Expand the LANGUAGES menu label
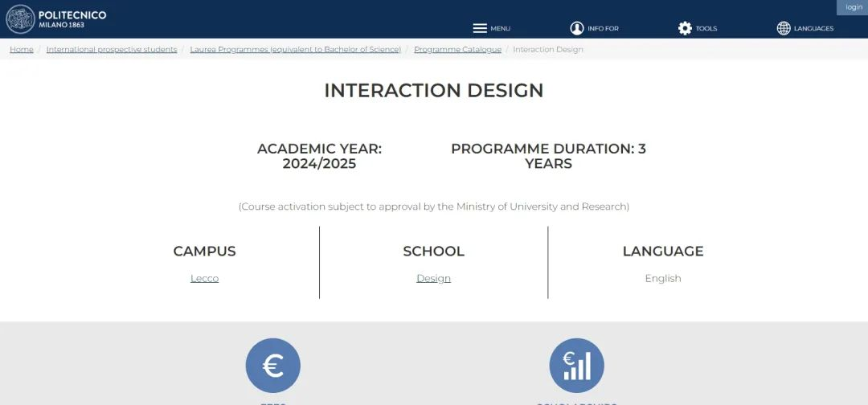This screenshot has width=868, height=405. [x=813, y=29]
